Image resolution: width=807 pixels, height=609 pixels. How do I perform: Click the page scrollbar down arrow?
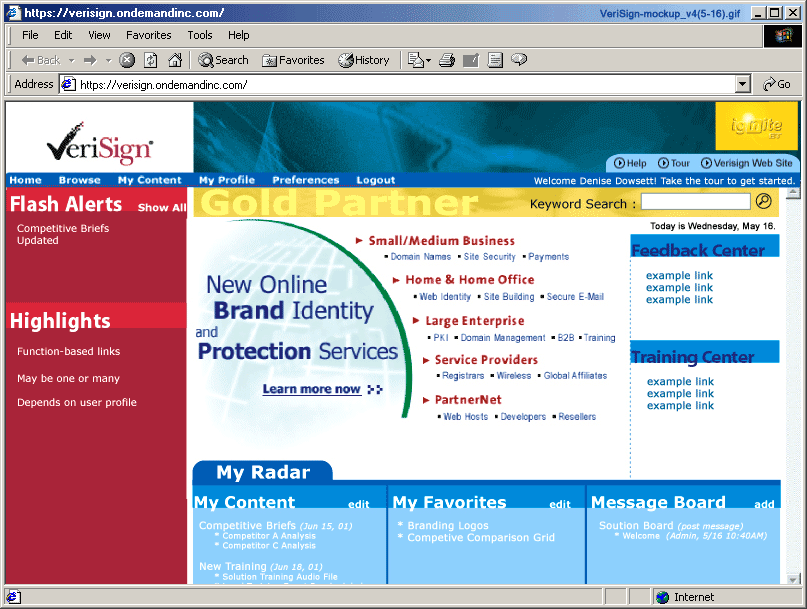click(x=793, y=579)
